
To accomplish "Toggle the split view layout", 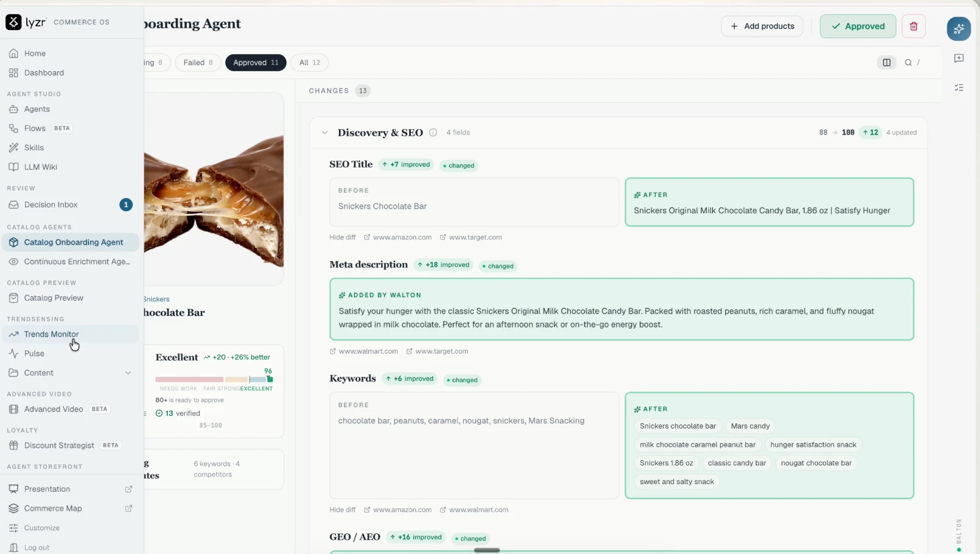I will 887,62.
